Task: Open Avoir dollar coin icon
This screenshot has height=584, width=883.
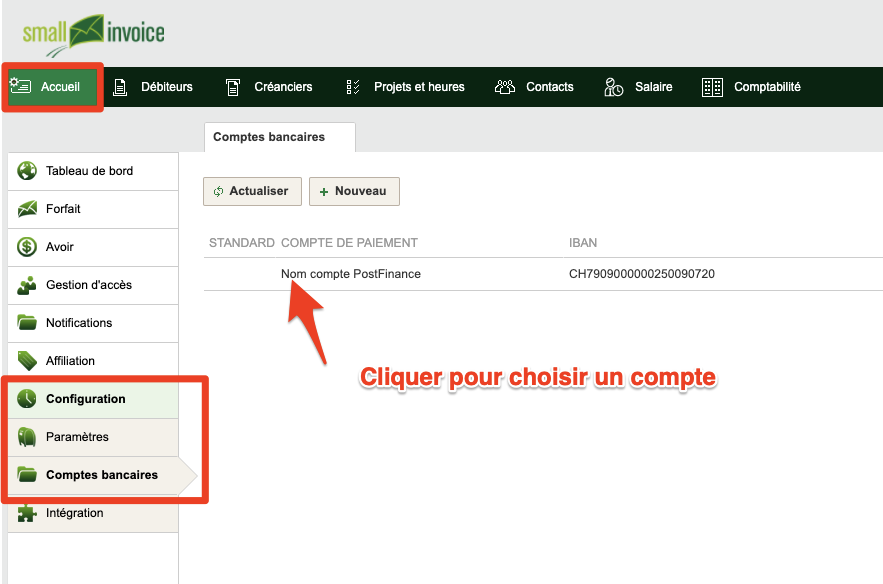Action: click(26, 247)
